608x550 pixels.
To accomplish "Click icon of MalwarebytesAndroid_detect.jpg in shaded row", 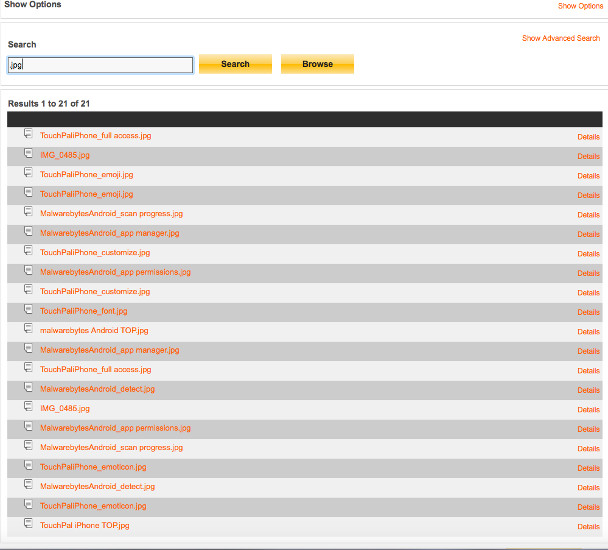I will point(28,387).
